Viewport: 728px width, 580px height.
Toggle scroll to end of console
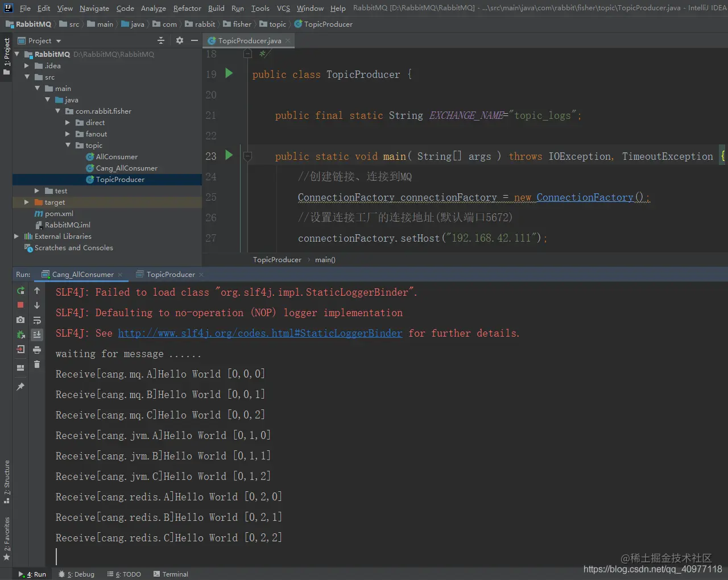(x=37, y=335)
